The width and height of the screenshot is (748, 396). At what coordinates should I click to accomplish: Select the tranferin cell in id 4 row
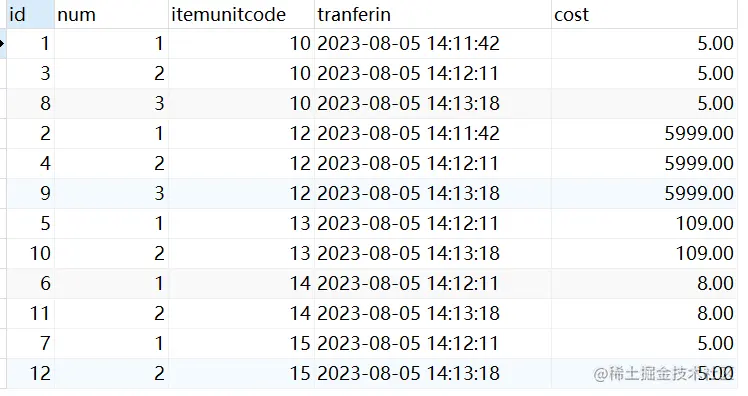point(433,164)
